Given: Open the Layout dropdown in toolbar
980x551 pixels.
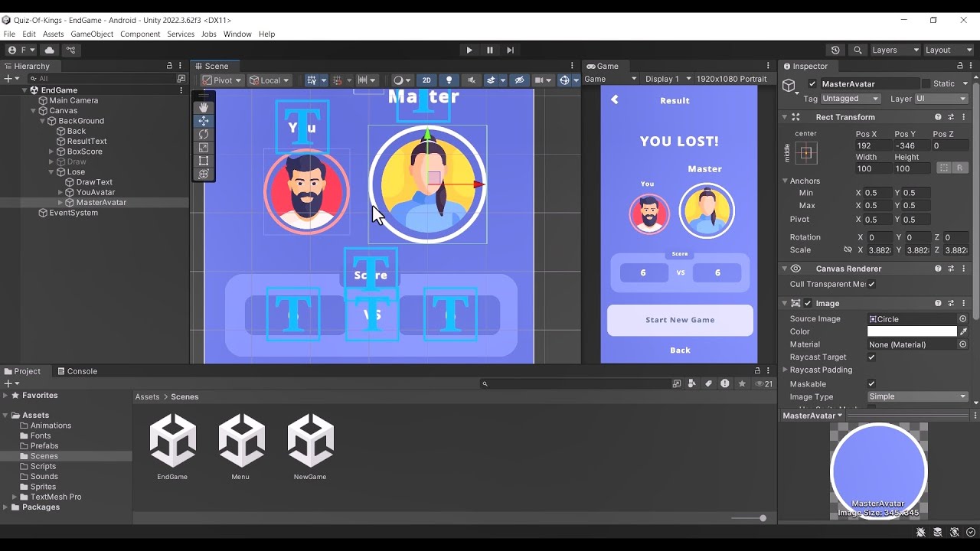Looking at the screenshot, I should tap(948, 50).
